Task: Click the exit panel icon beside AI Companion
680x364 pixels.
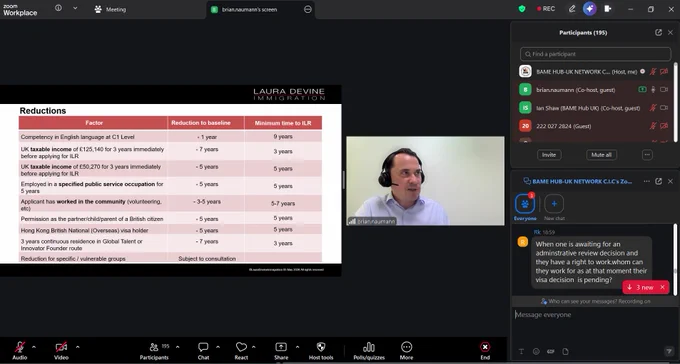Action: point(608,9)
